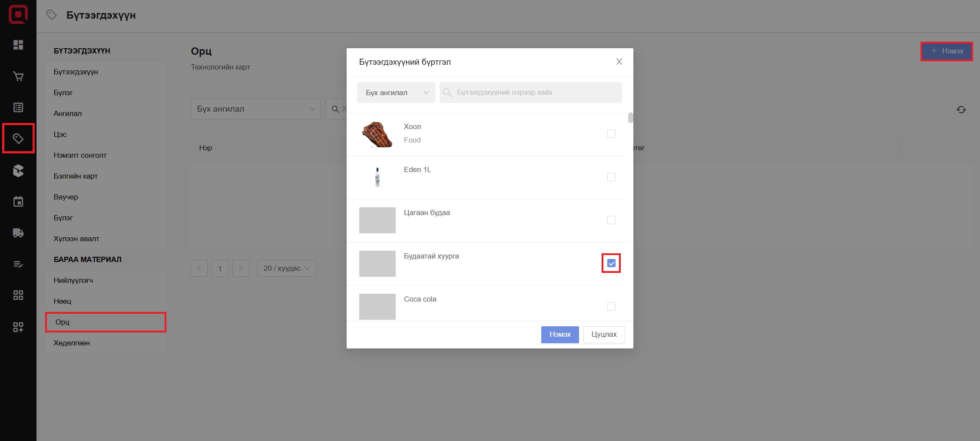Click the blue Нэмэх button in dialog
980x441 pixels.
click(560, 335)
